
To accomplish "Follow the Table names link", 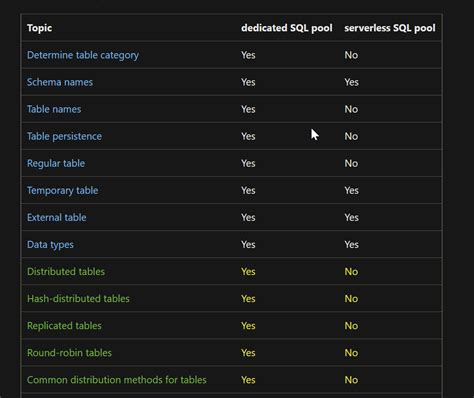I will 54,109.
